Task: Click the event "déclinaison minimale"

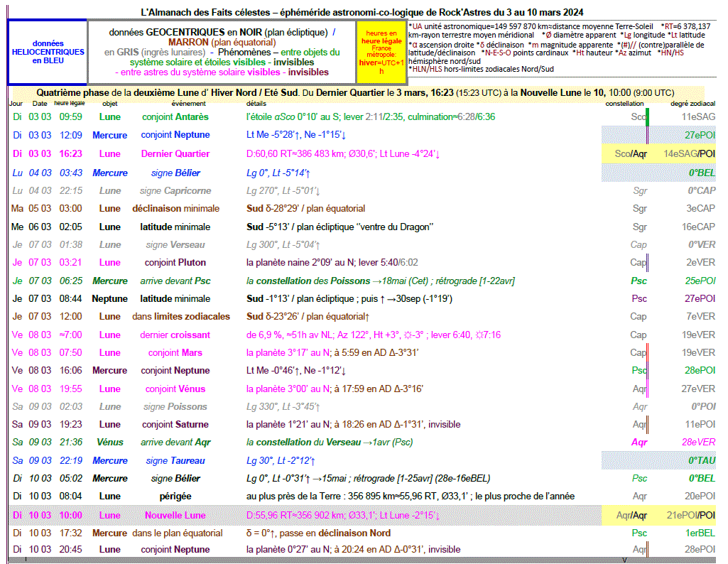Action: point(175,208)
